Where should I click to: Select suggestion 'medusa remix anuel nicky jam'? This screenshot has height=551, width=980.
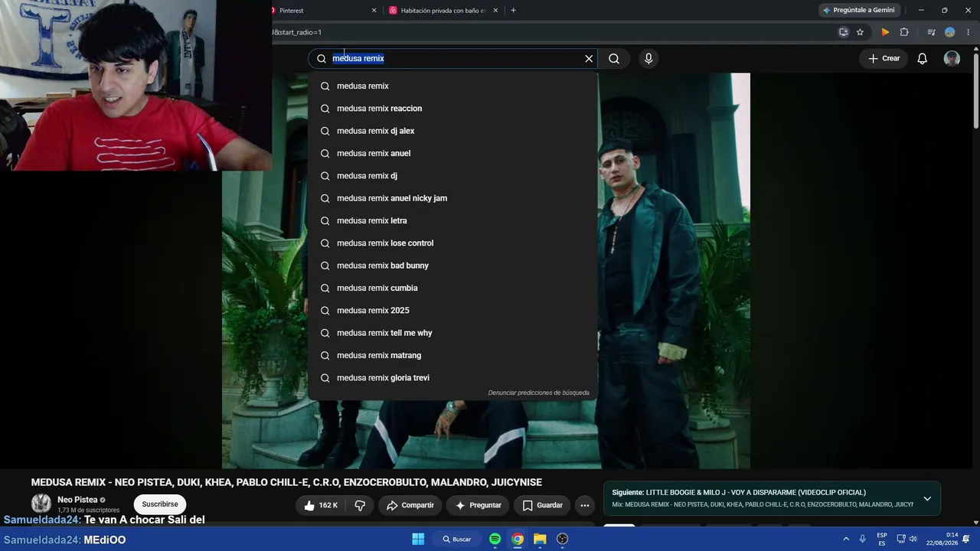[x=452, y=198]
